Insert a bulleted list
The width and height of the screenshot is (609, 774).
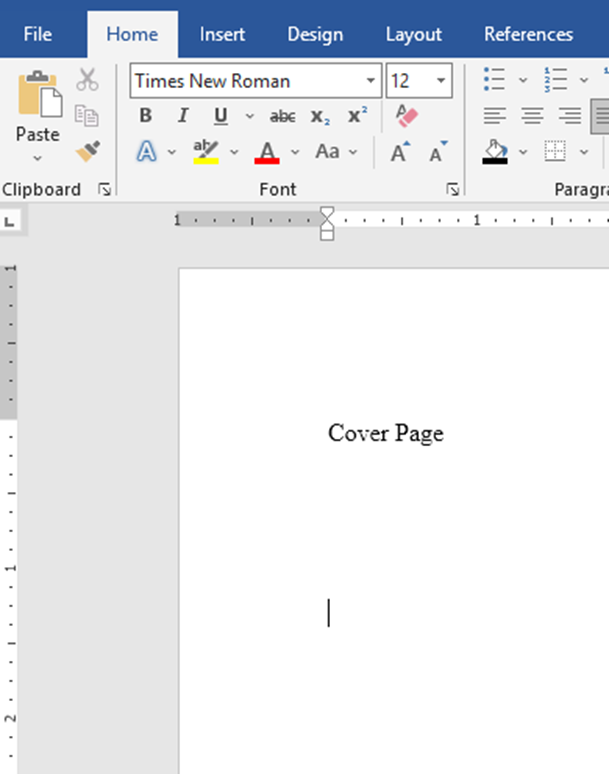(494, 79)
